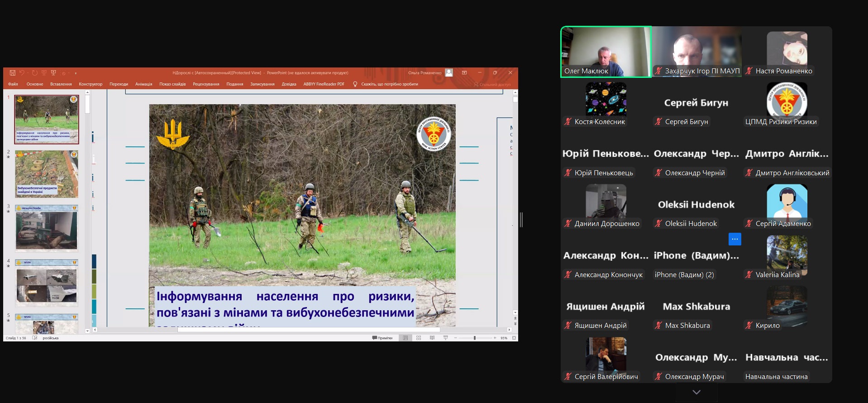Open more options for iPhone (Вадим) participant
The width and height of the screenshot is (868, 403).
(x=734, y=239)
